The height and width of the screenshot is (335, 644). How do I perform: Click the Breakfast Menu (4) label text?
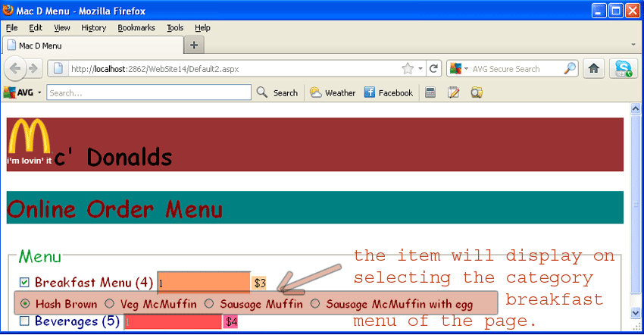(x=94, y=283)
